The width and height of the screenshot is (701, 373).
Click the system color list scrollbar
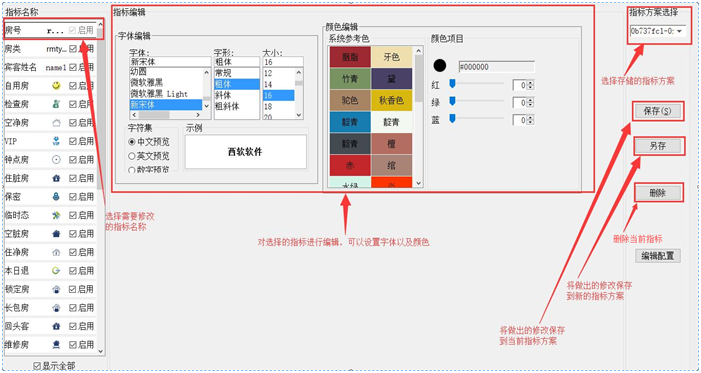418,117
